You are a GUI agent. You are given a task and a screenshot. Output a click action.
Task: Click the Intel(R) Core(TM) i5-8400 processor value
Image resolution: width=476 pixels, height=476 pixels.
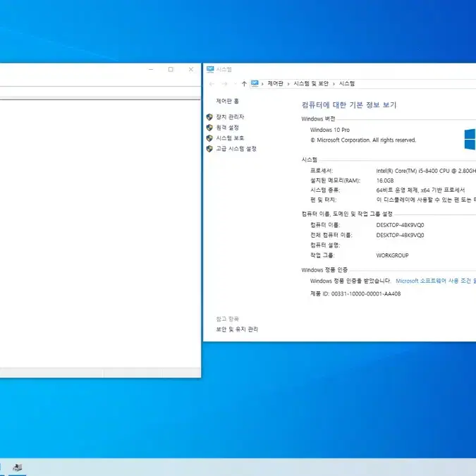[x=426, y=171]
